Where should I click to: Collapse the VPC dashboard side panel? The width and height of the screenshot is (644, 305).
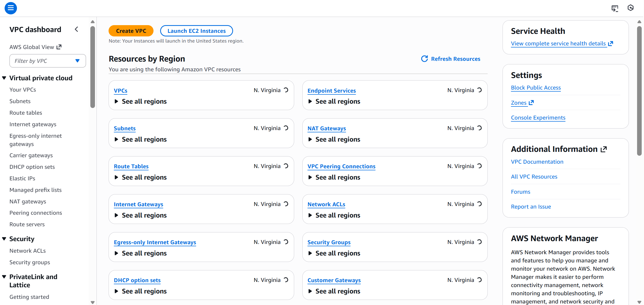tap(76, 29)
